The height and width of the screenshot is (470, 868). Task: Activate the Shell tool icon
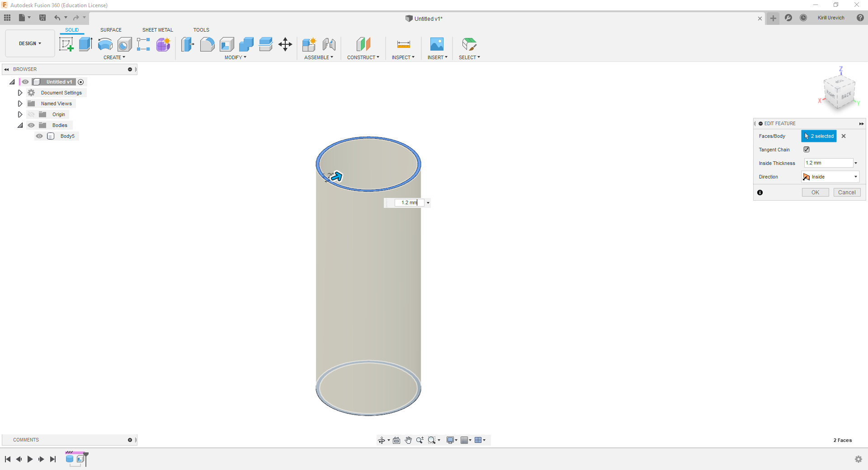click(227, 44)
